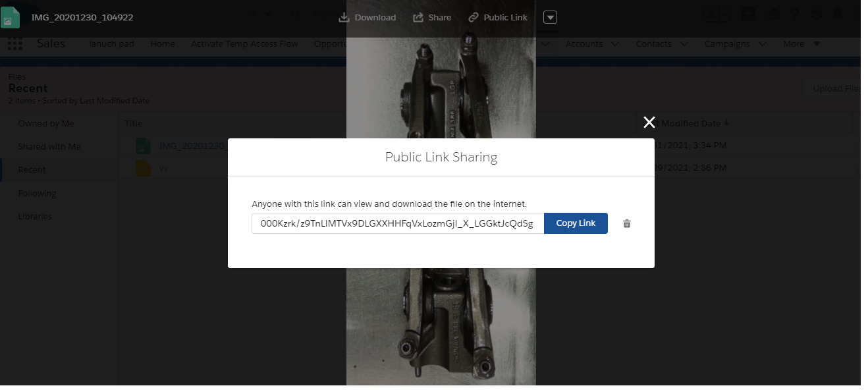
Task: Click the Download arrow icon
Action: point(343,17)
